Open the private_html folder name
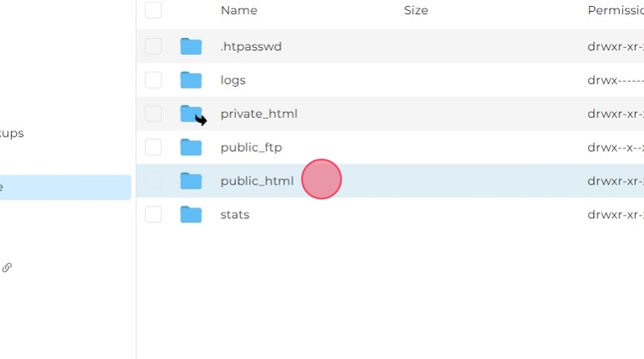Screen dimensions: 644x359 (x=258, y=114)
